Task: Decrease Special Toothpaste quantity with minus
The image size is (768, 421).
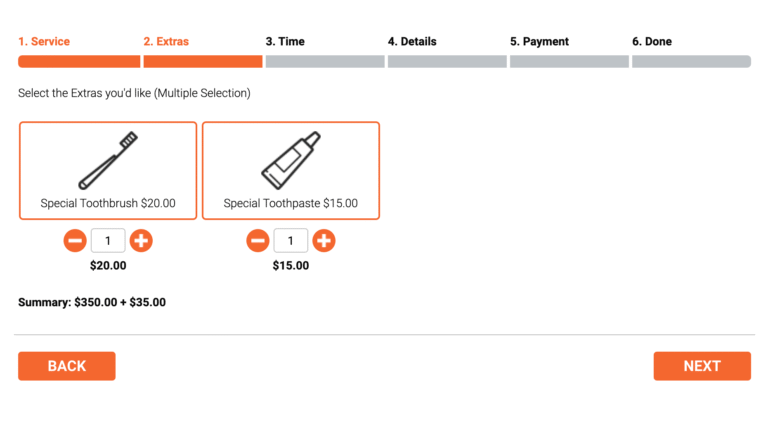Action: click(x=258, y=241)
